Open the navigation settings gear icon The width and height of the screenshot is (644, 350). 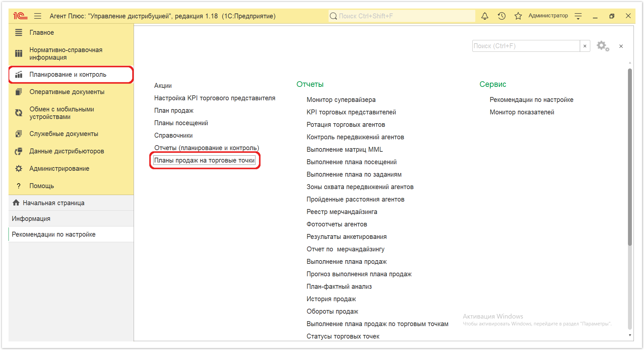(603, 46)
